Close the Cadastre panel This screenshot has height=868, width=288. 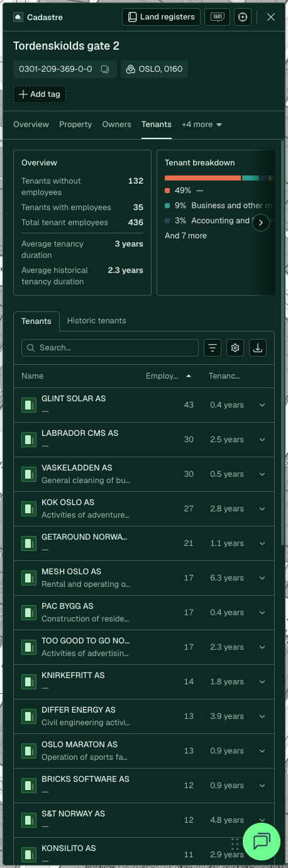click(271, 17)
